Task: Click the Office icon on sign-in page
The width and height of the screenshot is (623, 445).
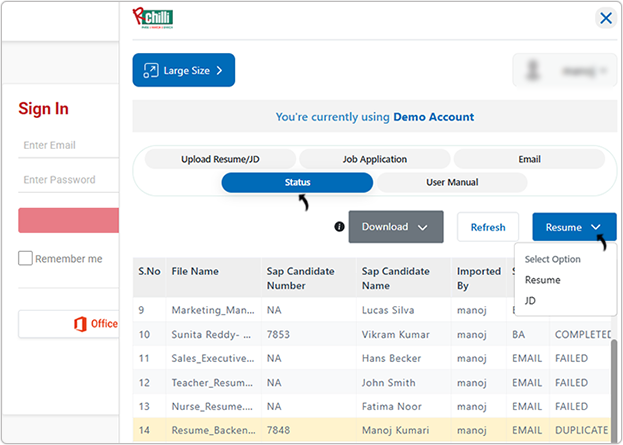Action: coord(79,323)
